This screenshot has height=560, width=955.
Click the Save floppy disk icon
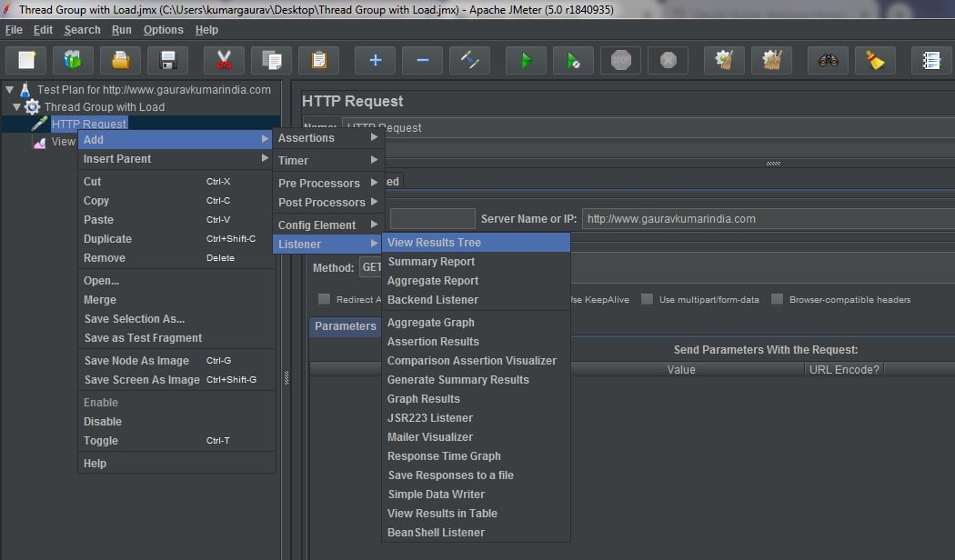167,61
